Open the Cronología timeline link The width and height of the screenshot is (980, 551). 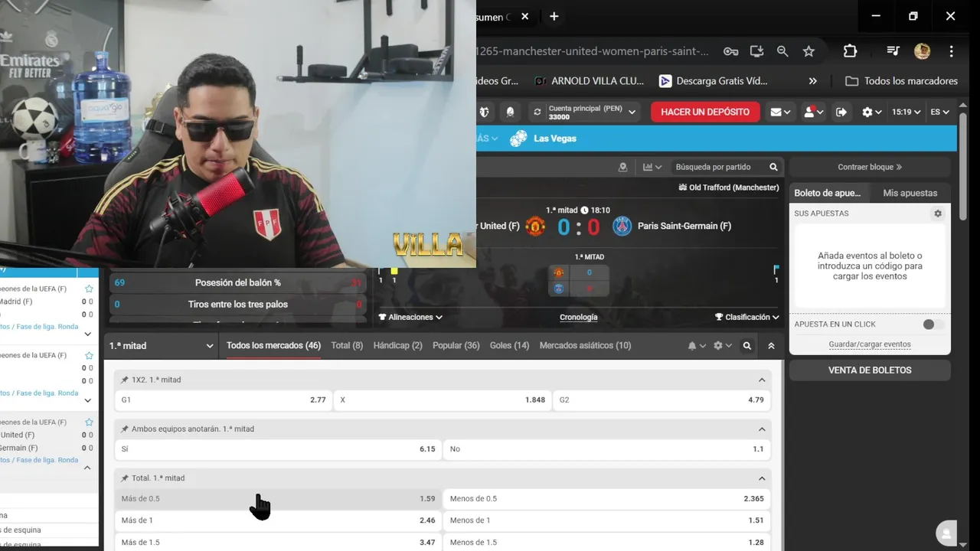(579, 317)
